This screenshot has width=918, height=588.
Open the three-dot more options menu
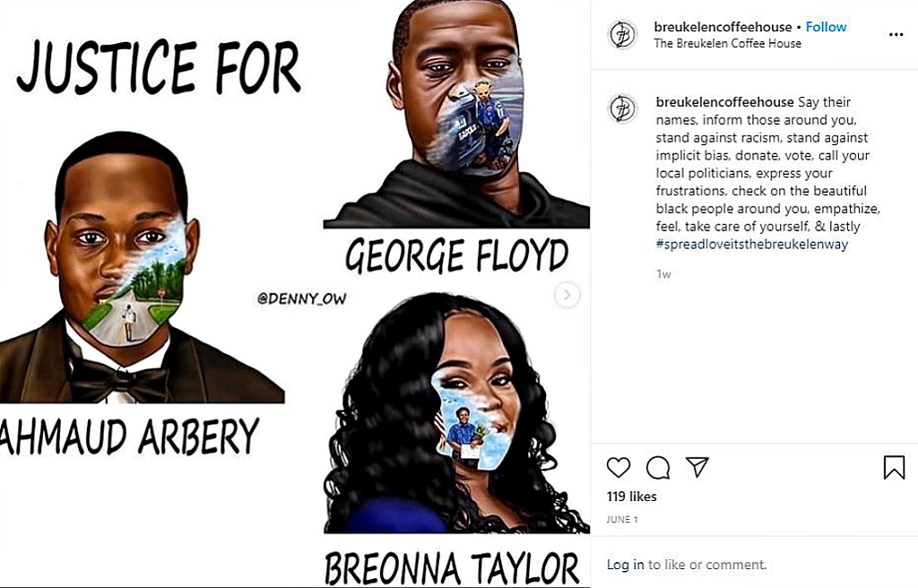pyautogui.click(x=896, y=35)
